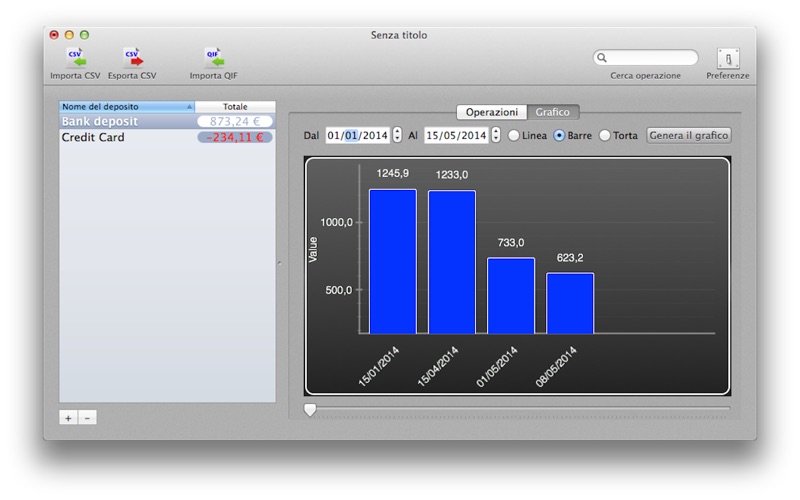
Task: Open the Esporta CSV tool
Action: pos(132,64)
